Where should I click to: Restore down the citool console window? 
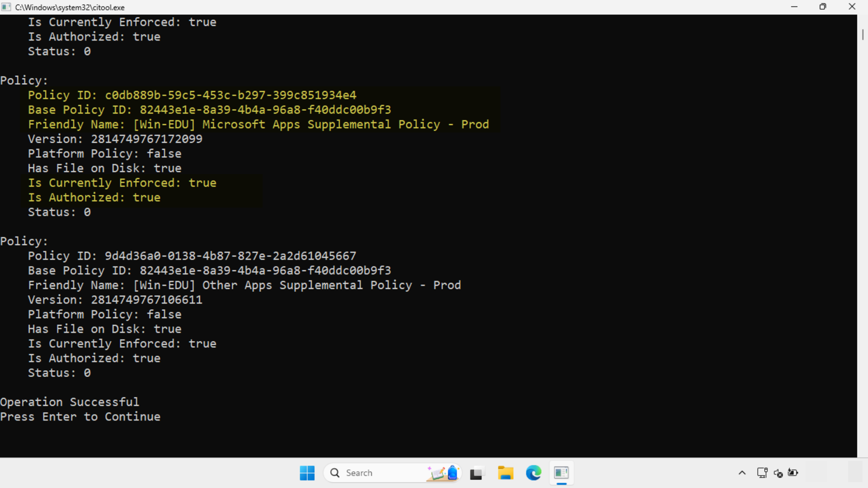coord(823,7)
